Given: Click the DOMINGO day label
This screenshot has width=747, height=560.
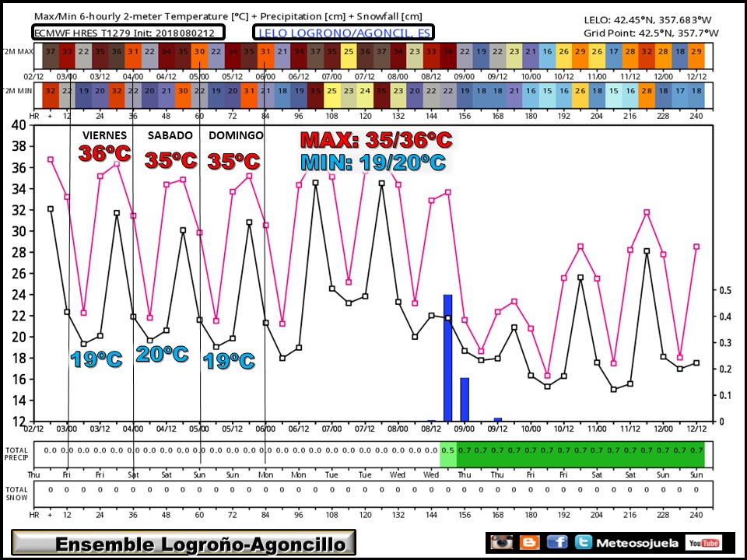Looking at the screenshot, I should click(236, 135).
